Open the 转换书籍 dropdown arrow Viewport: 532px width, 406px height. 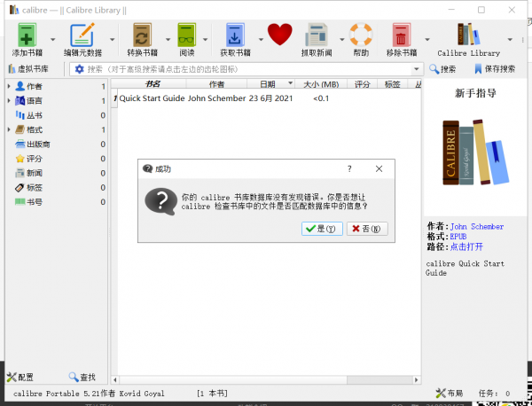(x=168, y=40)
